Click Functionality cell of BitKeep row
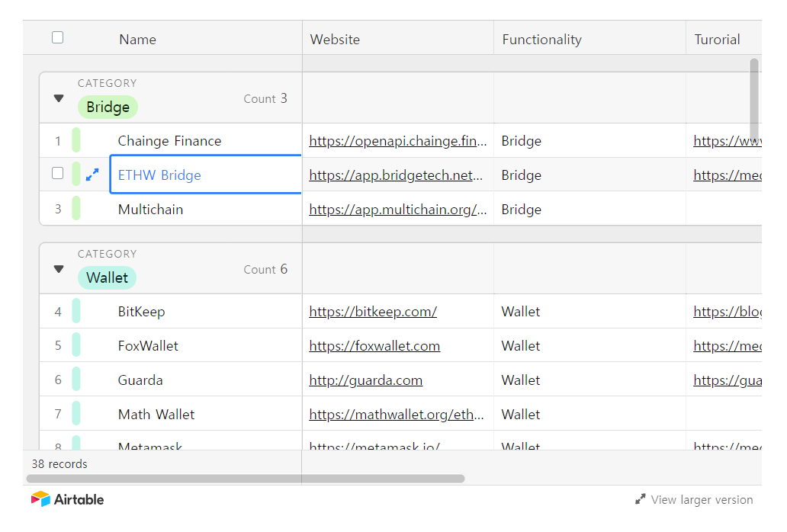 click(589, 312)
